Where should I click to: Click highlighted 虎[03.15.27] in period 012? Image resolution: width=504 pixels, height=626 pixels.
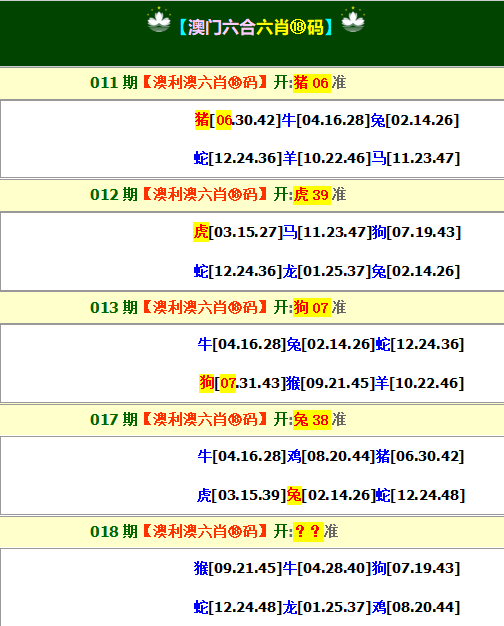point(238,232)
